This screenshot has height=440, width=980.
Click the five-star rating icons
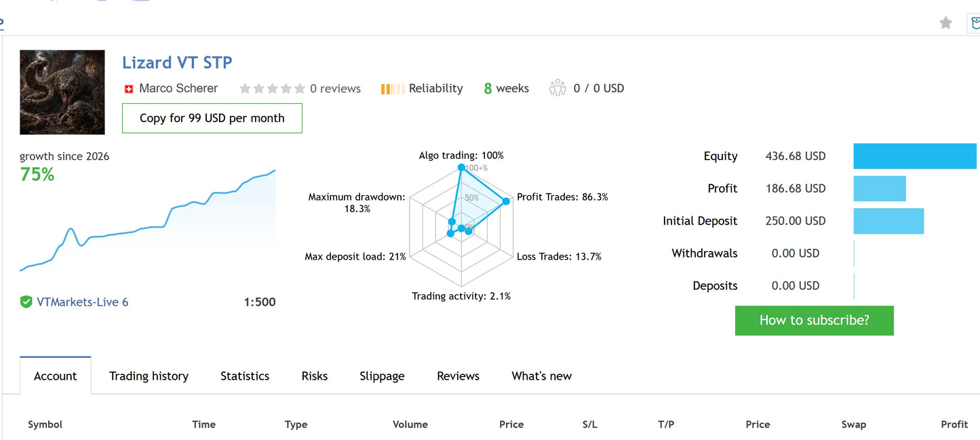[272, 89]
